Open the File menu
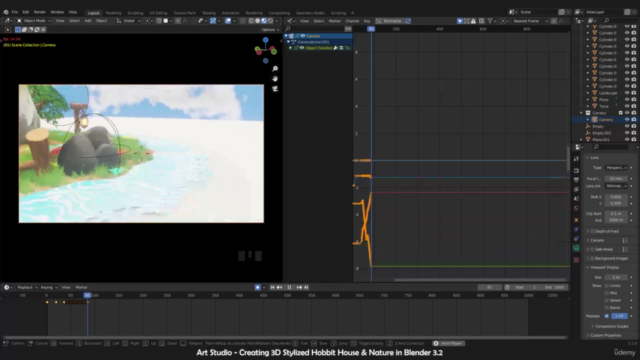640x360 pixels. tap(15, 12)
